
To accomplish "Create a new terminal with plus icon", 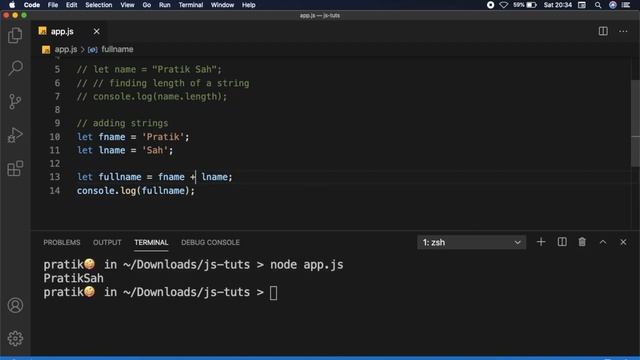I will [541, 242].
